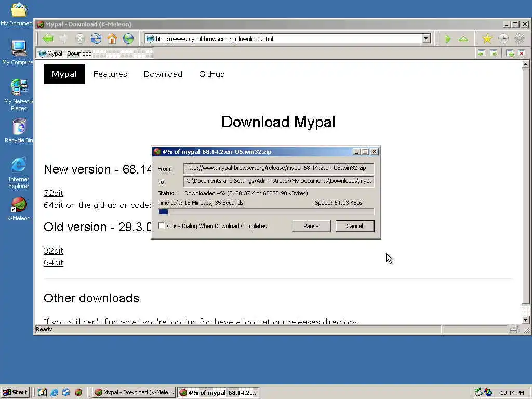
Task: Click the globe search icon in toolbar
Action: [128, 38]
